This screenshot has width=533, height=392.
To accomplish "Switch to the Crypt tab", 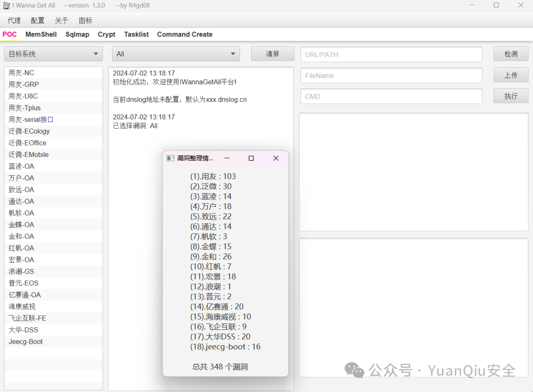I will point(107,35).
